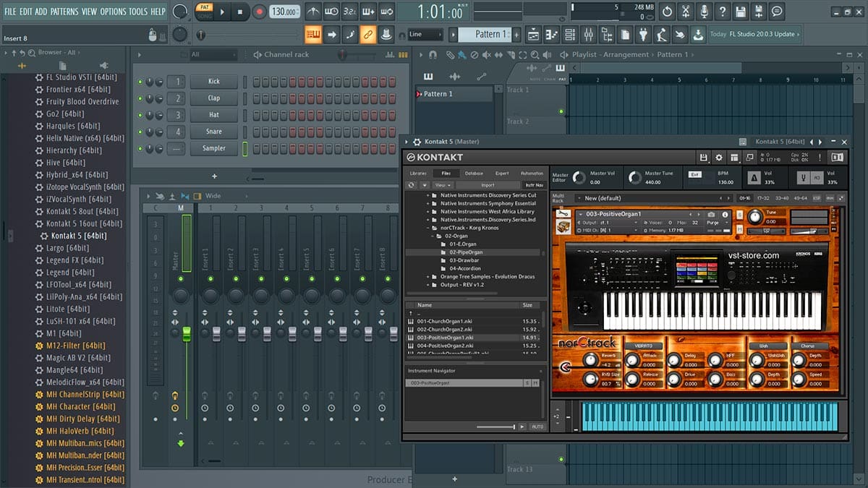Click the VIBRATO button on norCTrack panel
868x488 pixels.
(643, 346)
